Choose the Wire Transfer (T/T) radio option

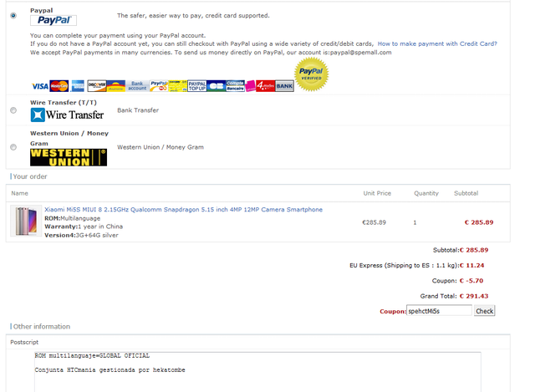(x=13, y=110)
